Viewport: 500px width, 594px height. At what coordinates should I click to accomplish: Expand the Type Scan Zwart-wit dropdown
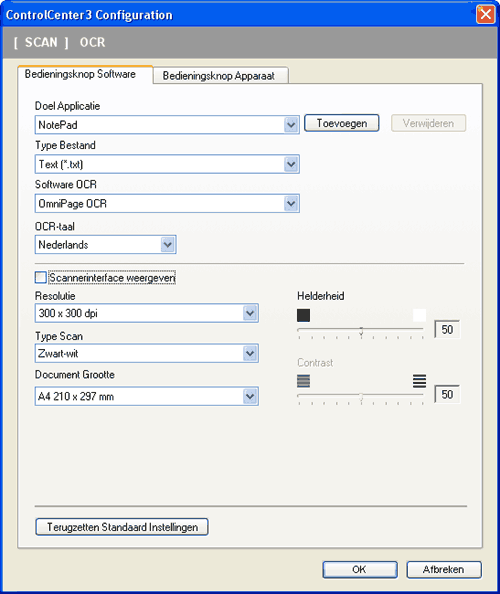(147, 353)
